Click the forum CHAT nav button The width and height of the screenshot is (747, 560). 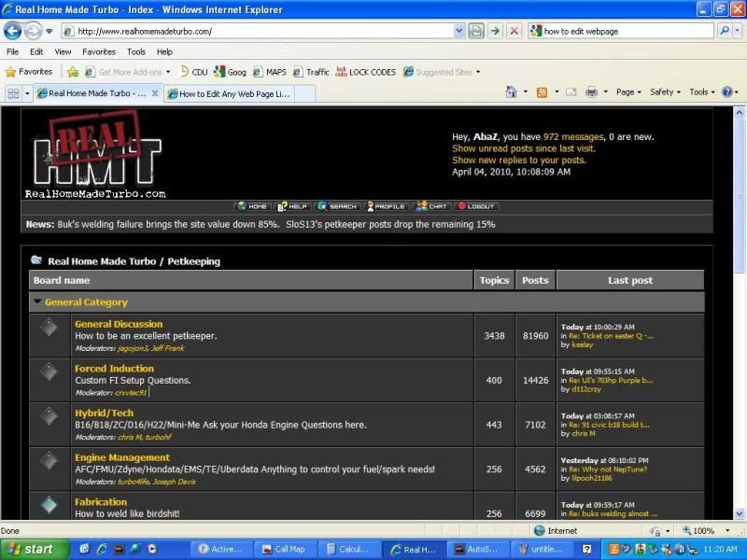431,206
